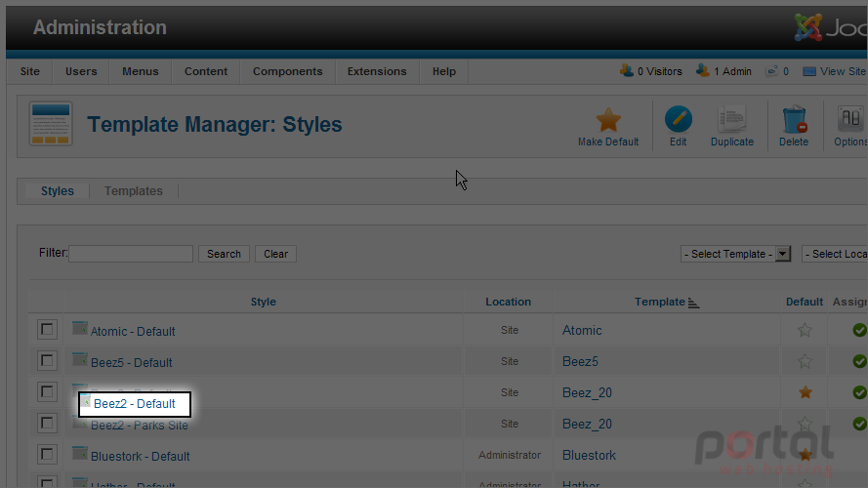The image size is (868, 488).
Task: Check the Atomic - Default checkbox
Action: coord(47,329)
